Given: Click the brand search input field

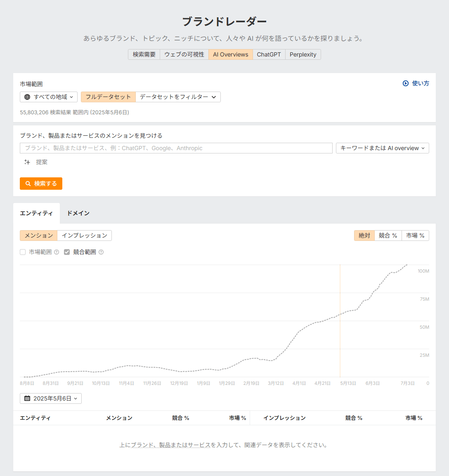Looking at the screenshot, I should pyautogui.click(x=176, y=148).
